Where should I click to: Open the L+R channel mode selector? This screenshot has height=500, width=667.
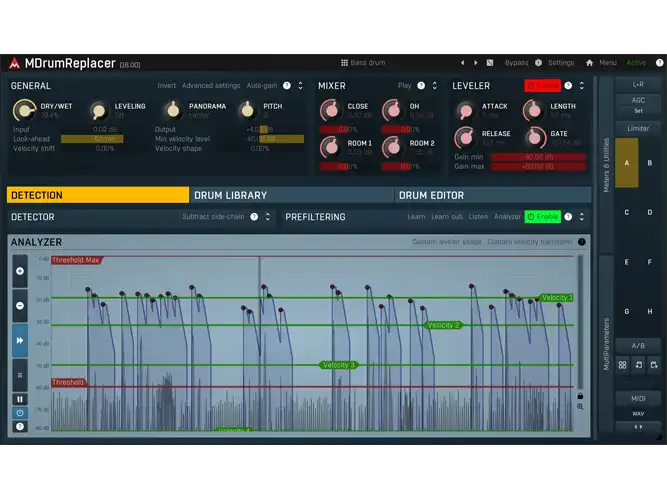click(x=638, y=84)
